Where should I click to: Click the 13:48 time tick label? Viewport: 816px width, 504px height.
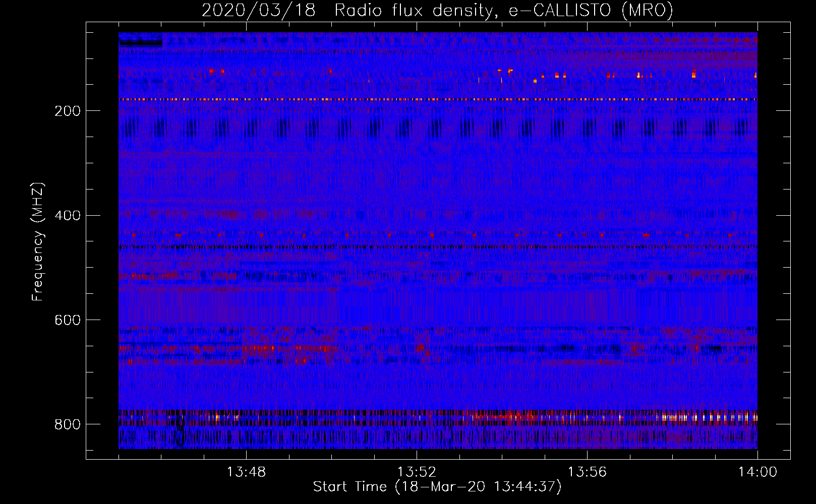pyautogui.click(x=246, y=472)
